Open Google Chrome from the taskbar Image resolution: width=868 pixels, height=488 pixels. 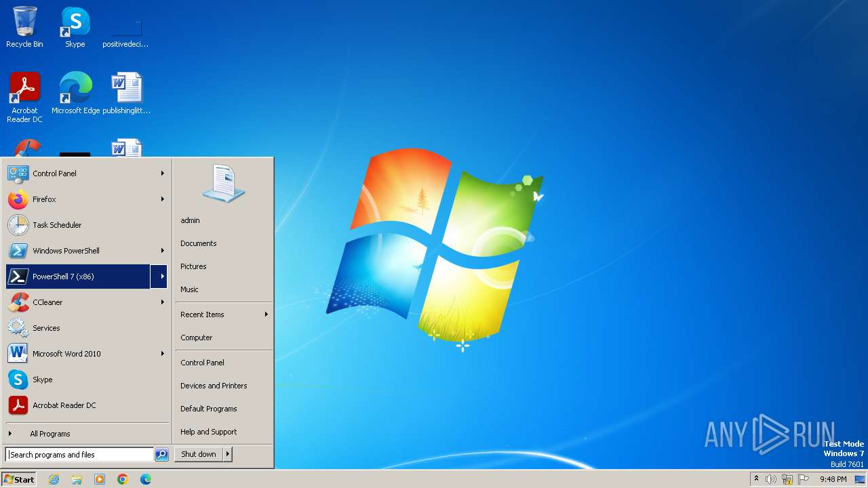coord(123,479)
